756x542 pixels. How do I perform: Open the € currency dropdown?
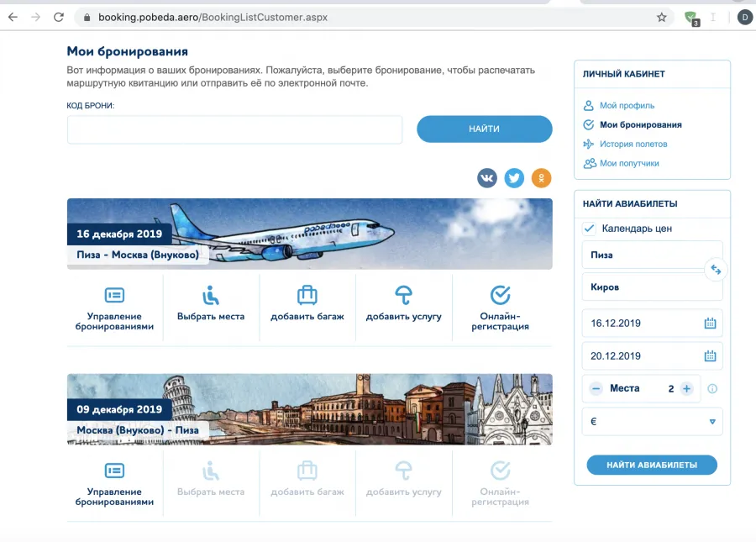click(x=652, y=422)
